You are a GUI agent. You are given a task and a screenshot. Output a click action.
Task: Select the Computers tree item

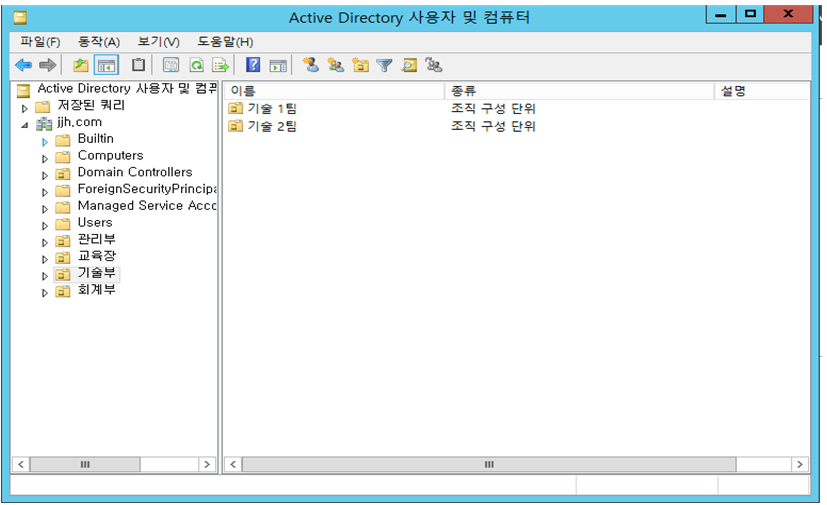coord(110,155)
